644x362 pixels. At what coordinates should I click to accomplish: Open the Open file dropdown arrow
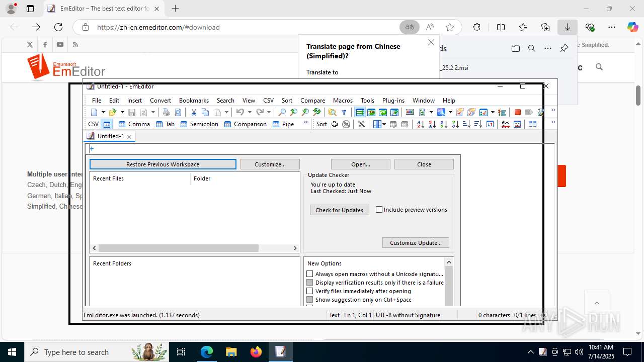point(122,112)
